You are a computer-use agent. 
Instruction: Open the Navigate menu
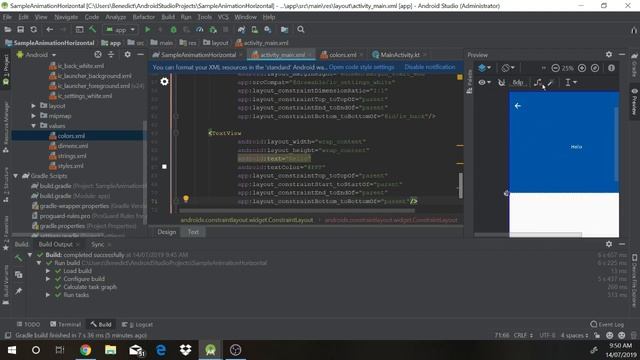(66, 17)
